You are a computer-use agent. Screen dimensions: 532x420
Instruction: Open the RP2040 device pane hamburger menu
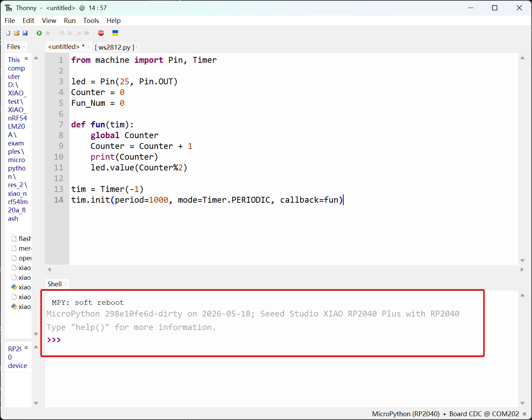pos(26,347)
